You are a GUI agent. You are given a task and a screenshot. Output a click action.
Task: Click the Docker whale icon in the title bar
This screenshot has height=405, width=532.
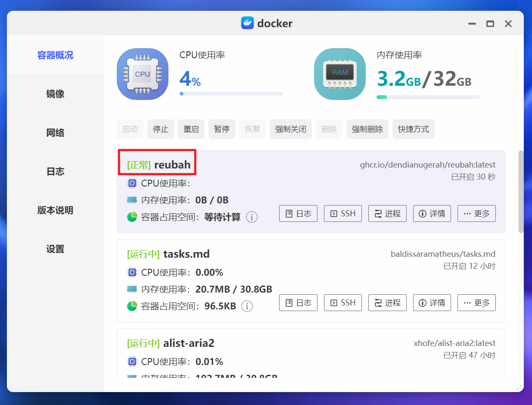pos(247,23)
